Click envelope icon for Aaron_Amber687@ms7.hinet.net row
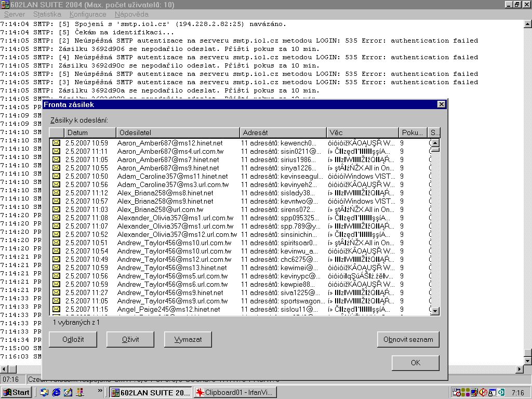 click(x=56, y=160)
